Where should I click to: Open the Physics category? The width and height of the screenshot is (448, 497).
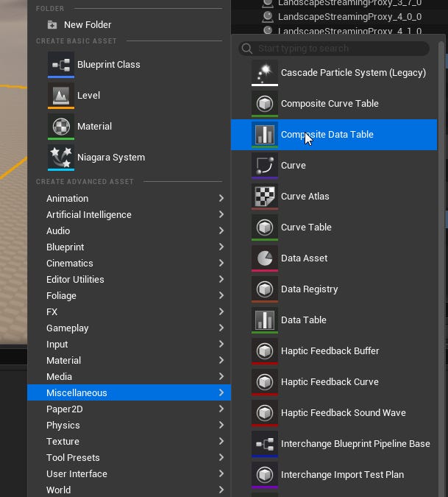[129, 425]
